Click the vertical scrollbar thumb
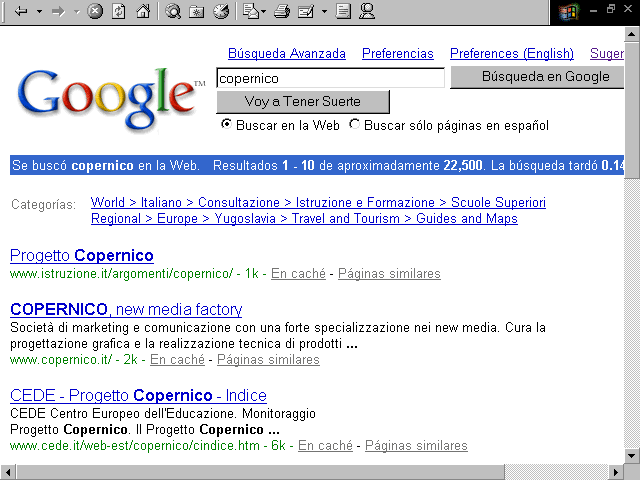This screenshot has height=480, width=640. [x=632, y=110]
